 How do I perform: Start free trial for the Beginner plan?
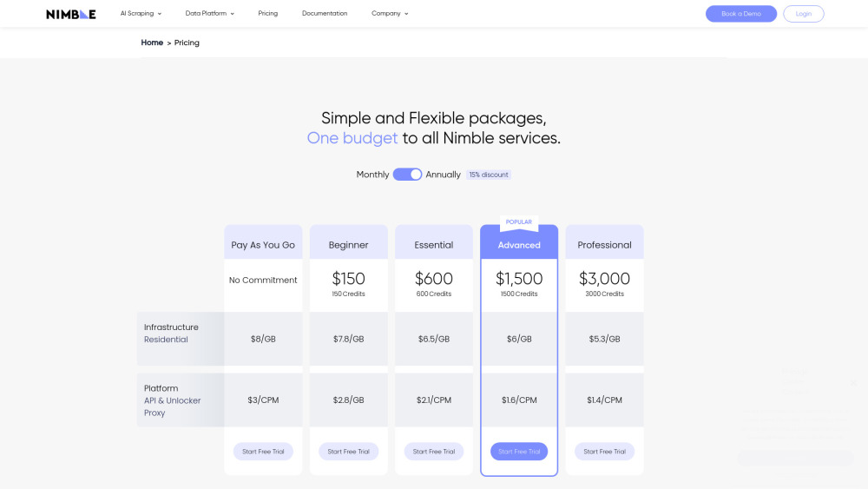point(348,452)
